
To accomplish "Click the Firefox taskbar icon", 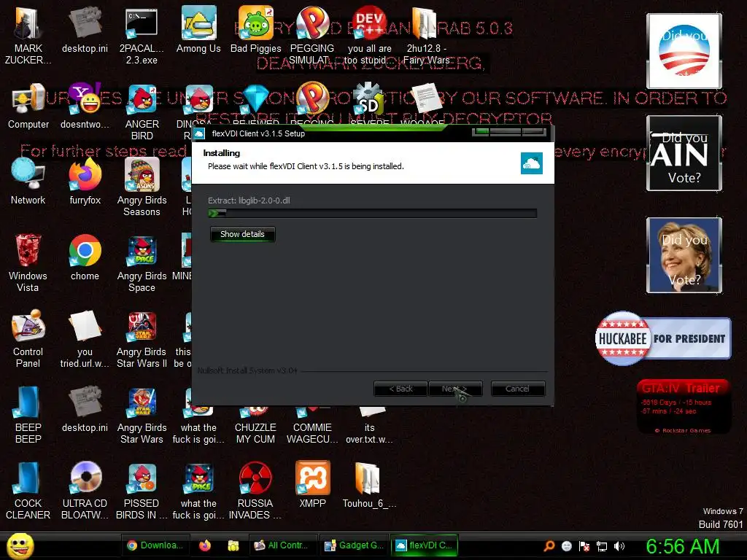I will (x=205, y=545).
